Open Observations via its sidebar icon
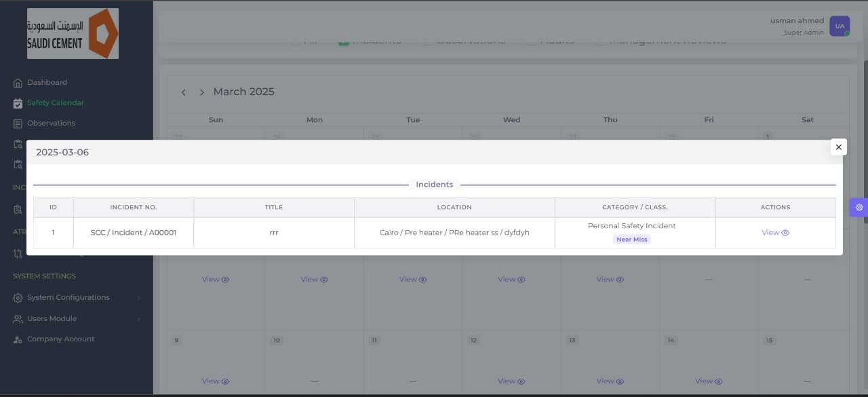This screenshot has width=868, height=397. coord(18,123)
